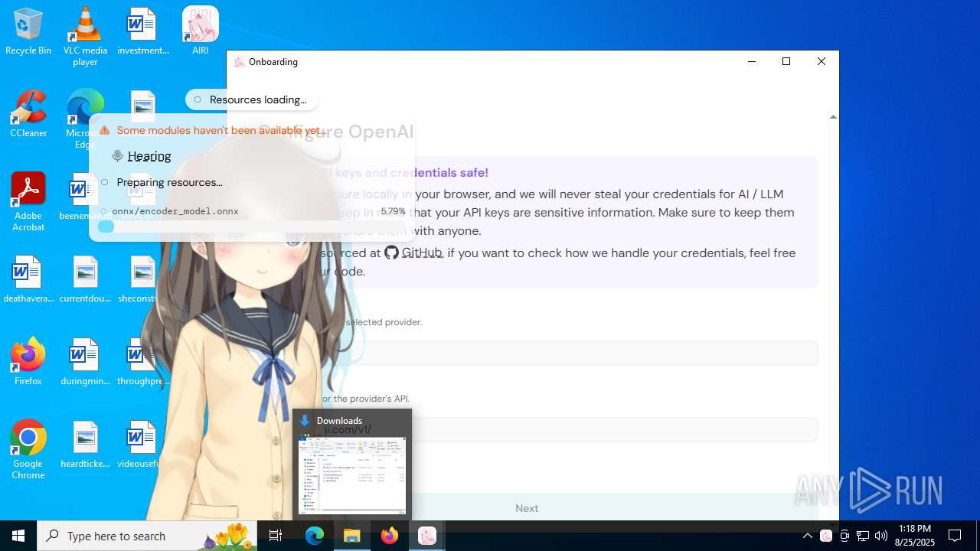
Task: Open Task View on the taskbar
Action: click(x=276, y=536)
